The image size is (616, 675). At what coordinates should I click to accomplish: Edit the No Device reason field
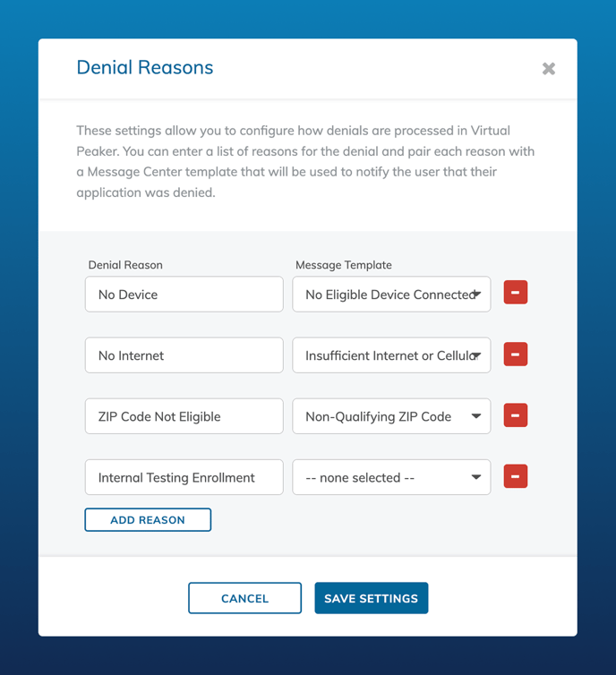[x=184, y=294]
